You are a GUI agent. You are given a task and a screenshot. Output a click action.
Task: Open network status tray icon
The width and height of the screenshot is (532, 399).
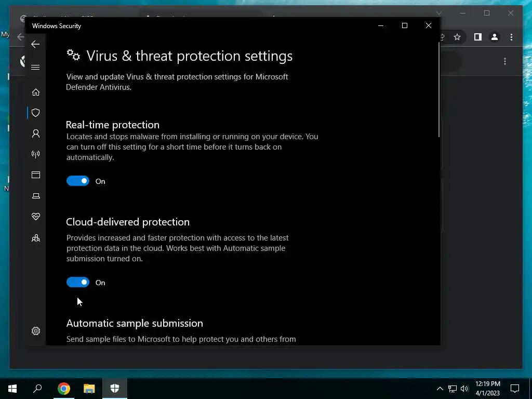tap(453, 389)
